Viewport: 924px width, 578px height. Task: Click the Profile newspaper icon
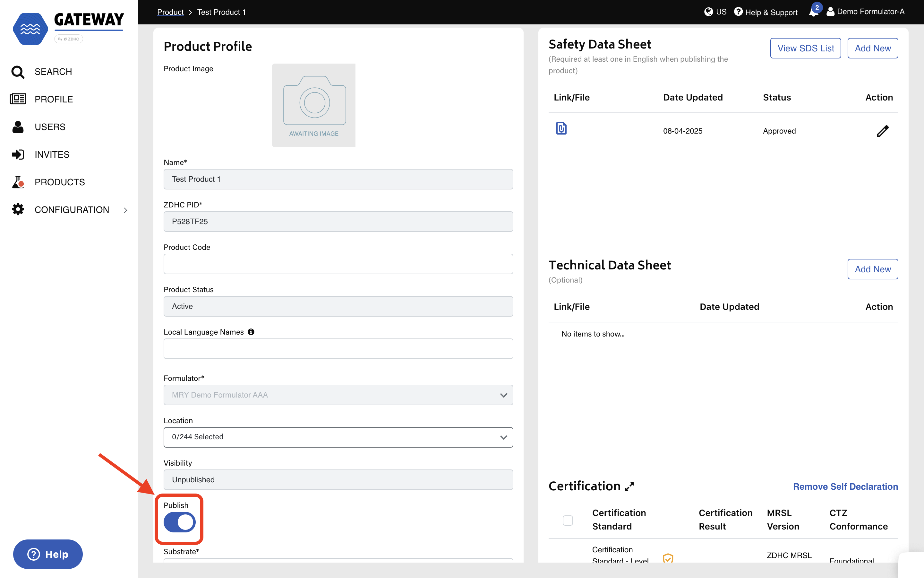[x=18, y=99]
